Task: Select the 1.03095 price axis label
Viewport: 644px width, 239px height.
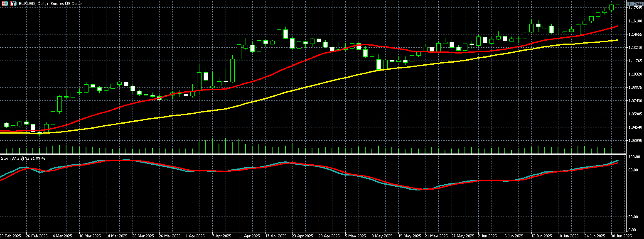Action: 635,141
